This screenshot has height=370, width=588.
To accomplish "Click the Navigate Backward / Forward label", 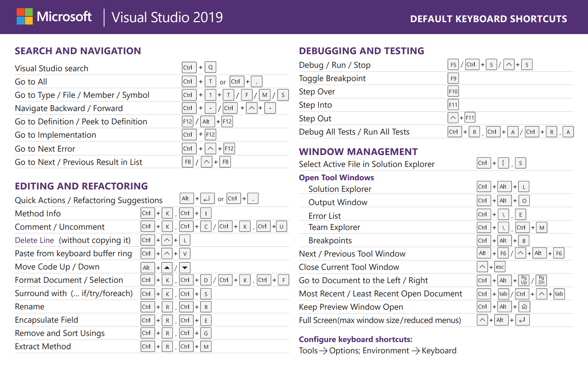I will click(69, 108).
